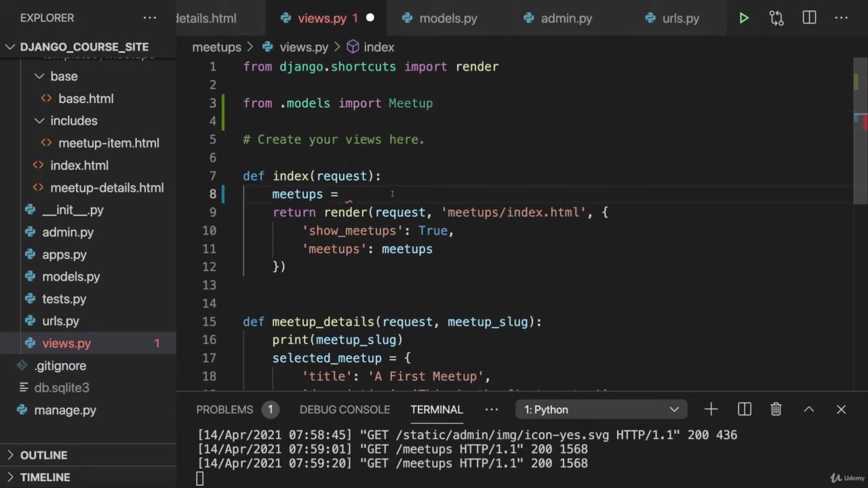
Task: Open the terminal selector dropdown '1: Python'
Action: [x=601, y=409]
